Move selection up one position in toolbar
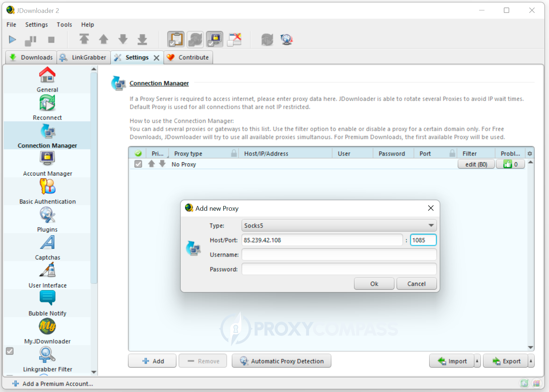549x392 pixels. click(104, 39)
